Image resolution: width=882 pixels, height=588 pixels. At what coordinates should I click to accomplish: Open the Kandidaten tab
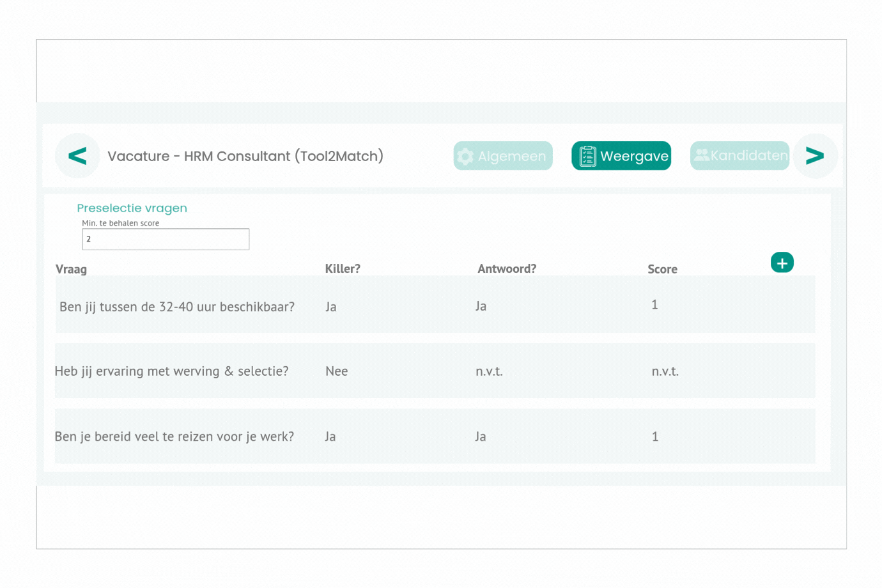[739, 156]
